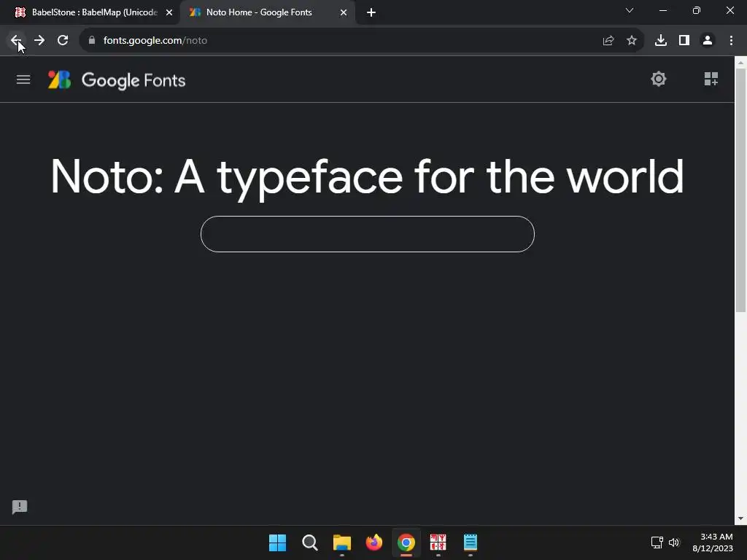The height and width of the screenshot is (560, 747).
Task: Open a new browser tab
Action: point(371,13)
